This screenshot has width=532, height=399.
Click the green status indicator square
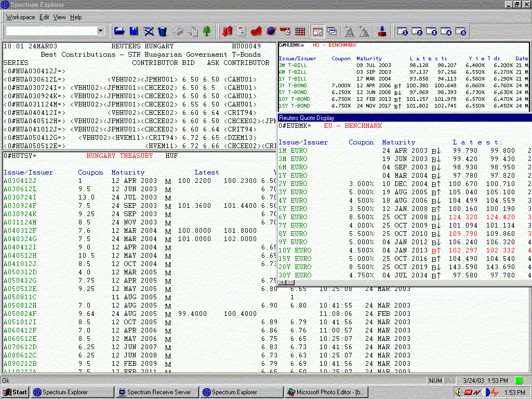click(x=519, y=381)
